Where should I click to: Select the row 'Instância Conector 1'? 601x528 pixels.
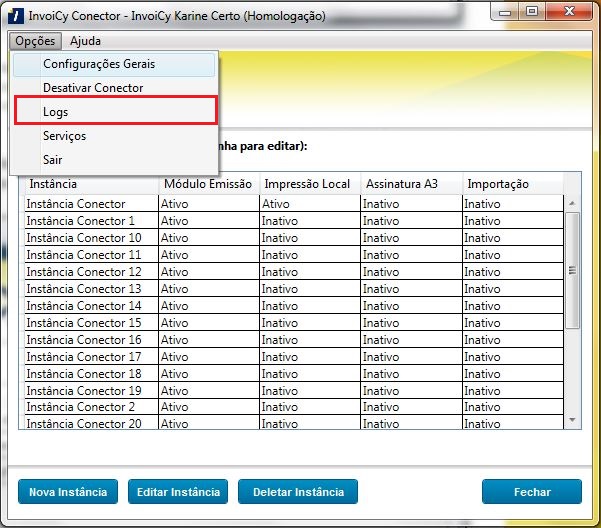pyautogui.click(x=294, y=221)
